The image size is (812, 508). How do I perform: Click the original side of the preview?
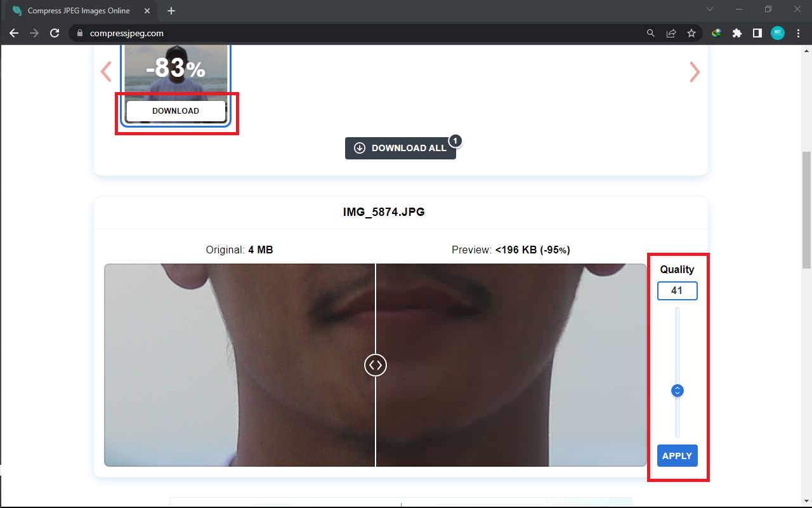240,365
